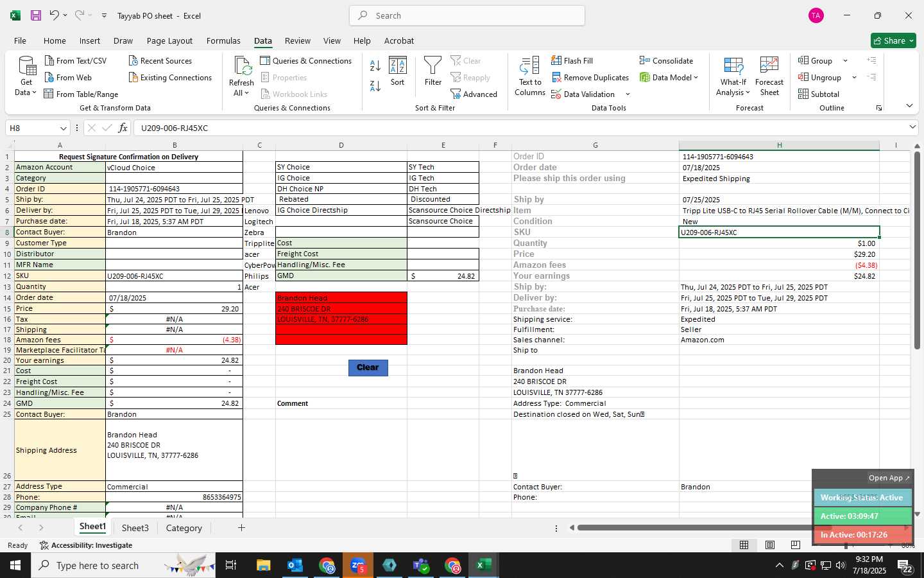Select Category worksheet tab
Screen dimensions: 924x578
tap(184, 528)
